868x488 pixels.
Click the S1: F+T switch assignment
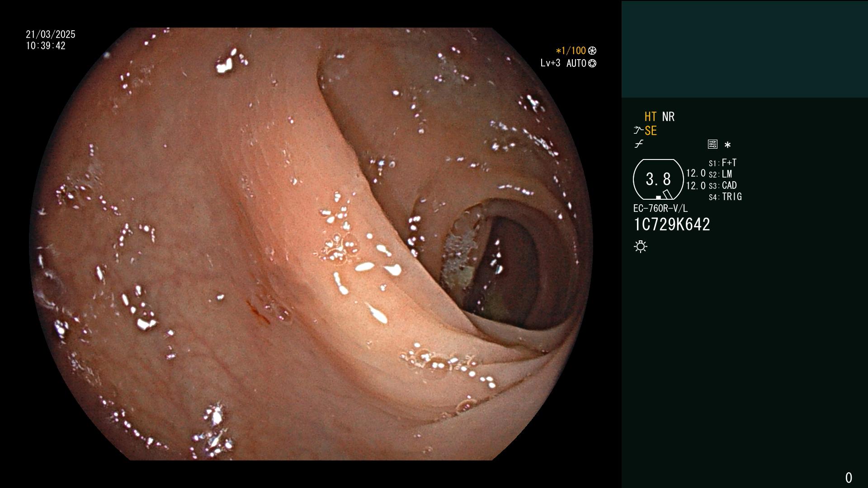[x=722, y=163]
